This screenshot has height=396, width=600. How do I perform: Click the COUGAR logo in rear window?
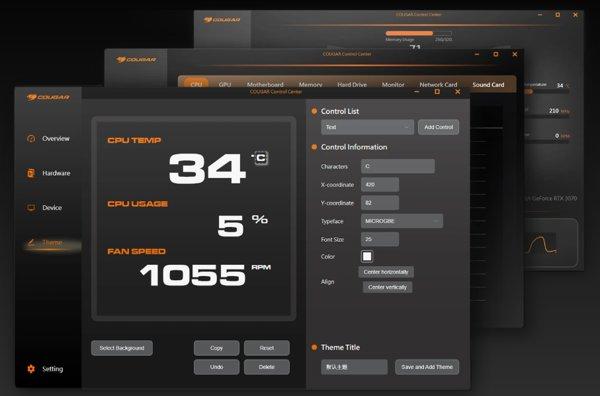(x=222, y=20)
